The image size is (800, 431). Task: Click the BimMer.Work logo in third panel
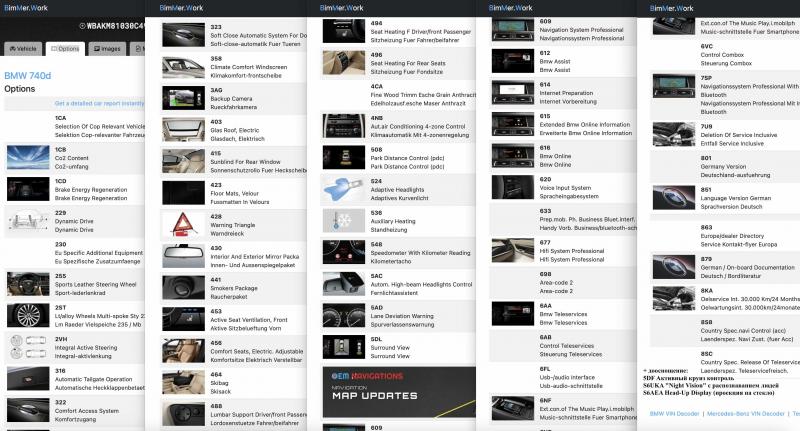coord(341,8)
